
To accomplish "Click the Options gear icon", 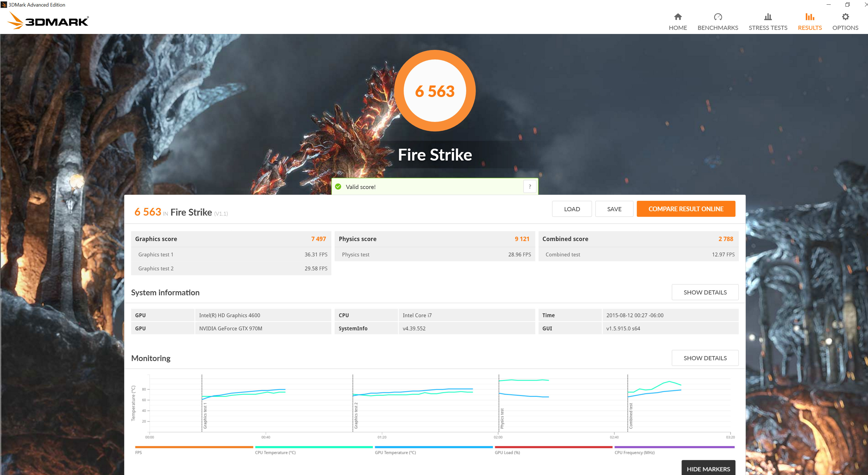I will point(845,17).
